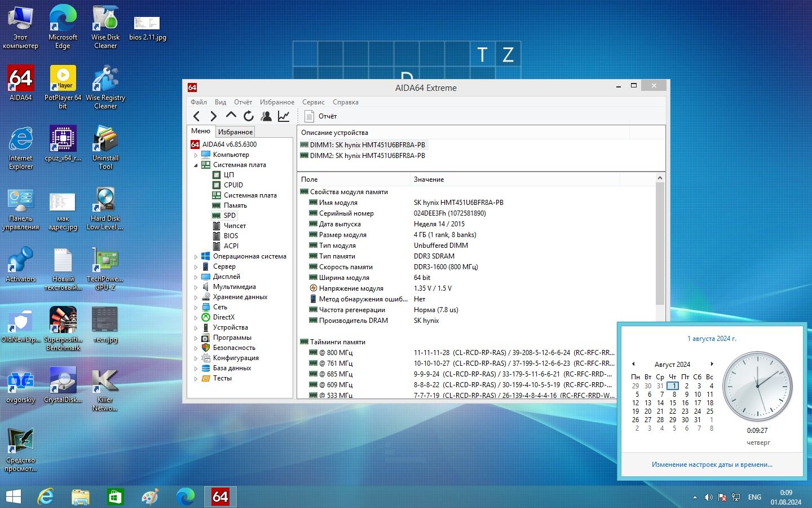Image resolution: width=812 pixels, height=508 pixels.
Task: Open the Файл menu
Action: tap(198, 102)
